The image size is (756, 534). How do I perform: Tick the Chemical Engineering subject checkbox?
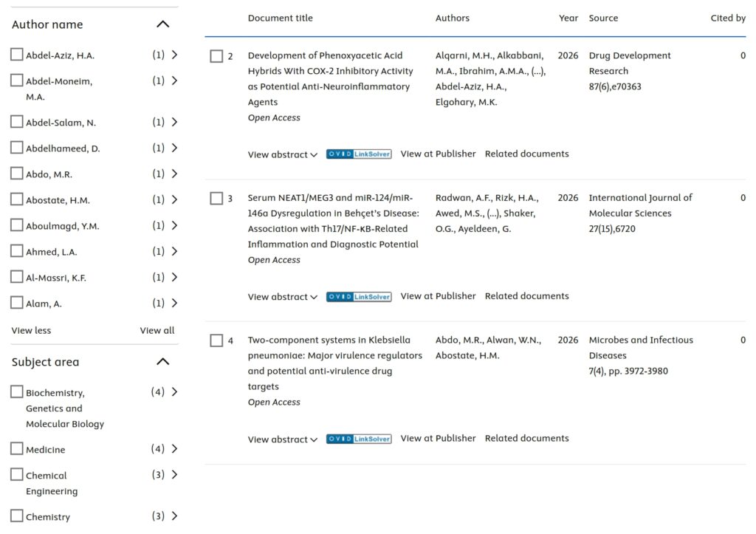(x=17, y=475)
